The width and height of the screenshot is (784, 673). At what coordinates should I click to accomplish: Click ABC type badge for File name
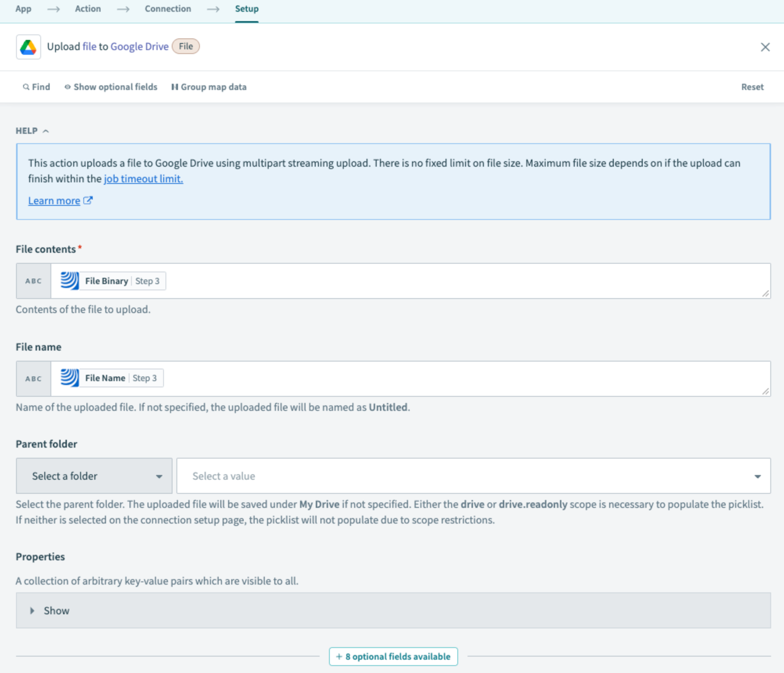coord(34,379)
